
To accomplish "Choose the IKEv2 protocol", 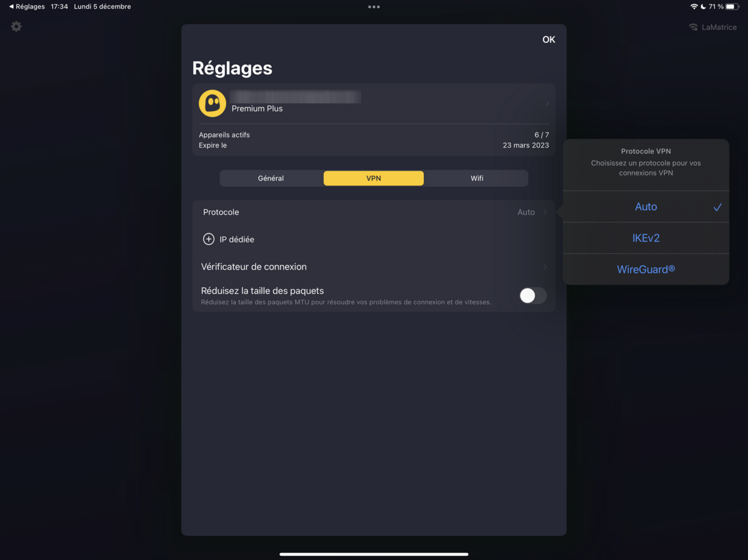I will point(646,238).
